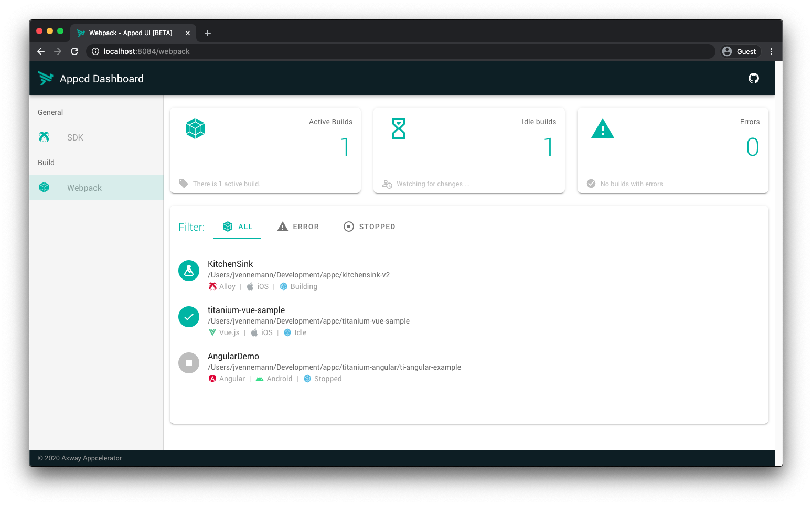Viewport: 812px width, 505px height.
Task: Open the GitHub icon in header
Action: coord(754,78)
